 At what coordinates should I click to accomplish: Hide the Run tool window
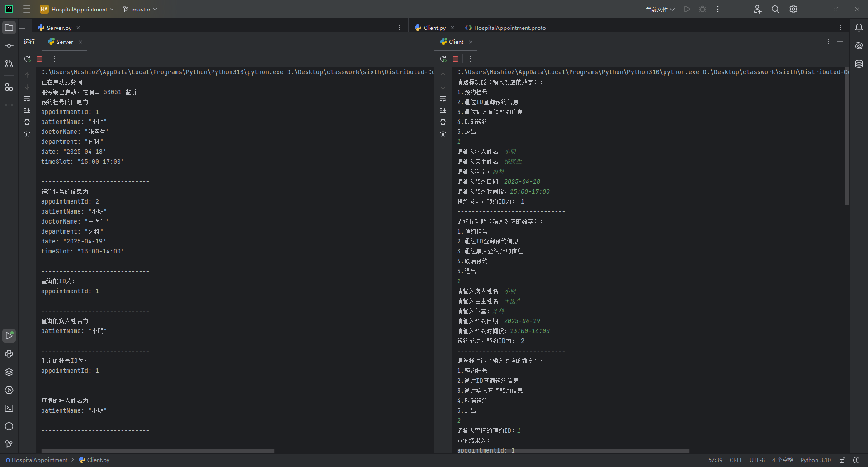point(840,42)
